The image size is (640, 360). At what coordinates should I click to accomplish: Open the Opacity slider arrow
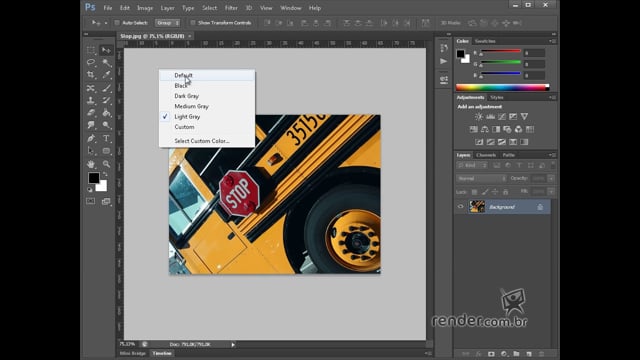coord(551,179)
